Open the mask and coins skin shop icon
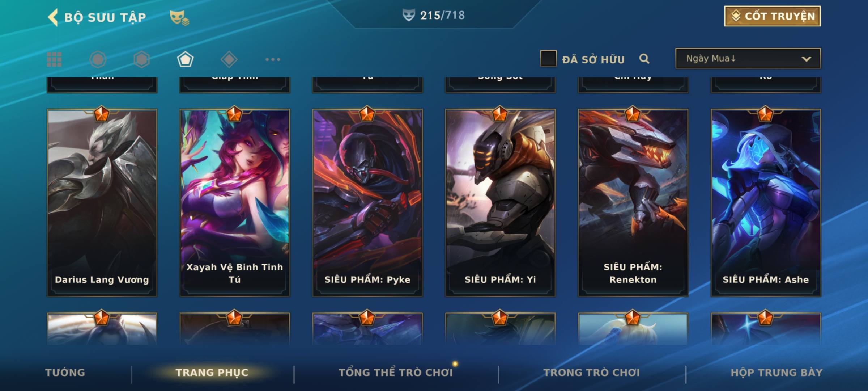Image resolution: width=868 pixels, height=391 pixels. click(179, 18)
